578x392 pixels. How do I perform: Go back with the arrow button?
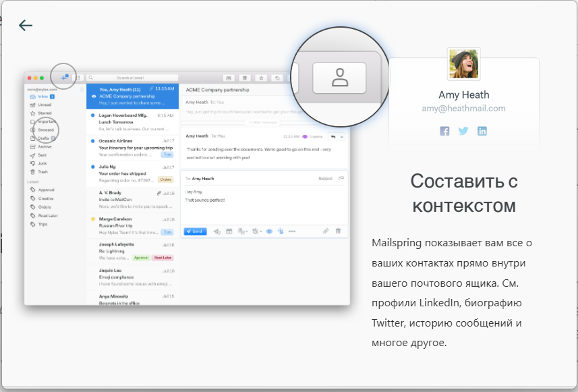pyautogui.click(x=26, y=25)
